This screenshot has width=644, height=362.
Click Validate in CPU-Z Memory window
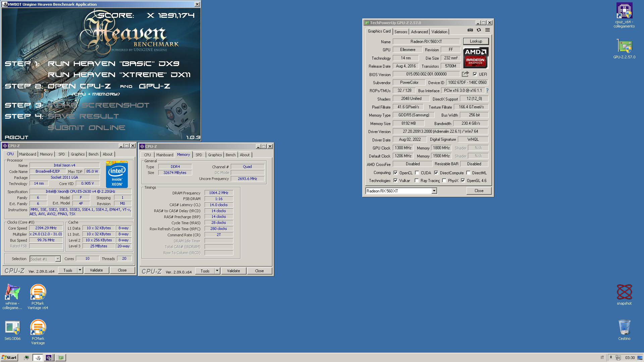click(233, 271)
